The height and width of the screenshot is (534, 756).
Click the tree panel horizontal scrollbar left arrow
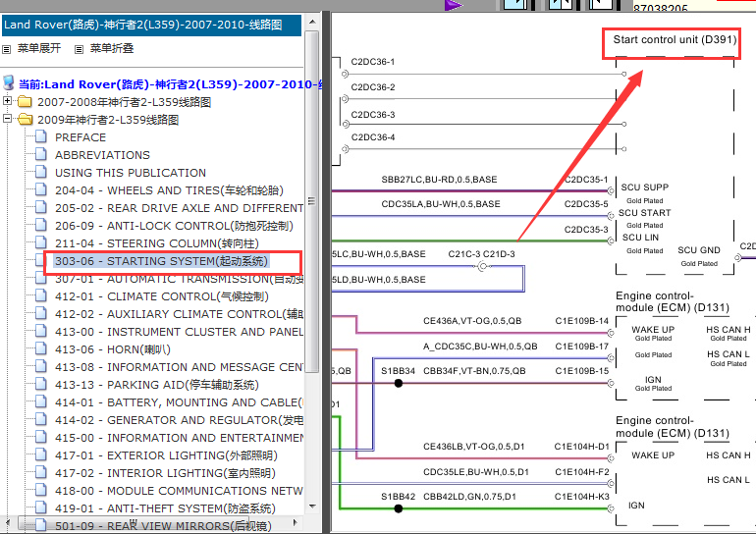coord(7,522)
